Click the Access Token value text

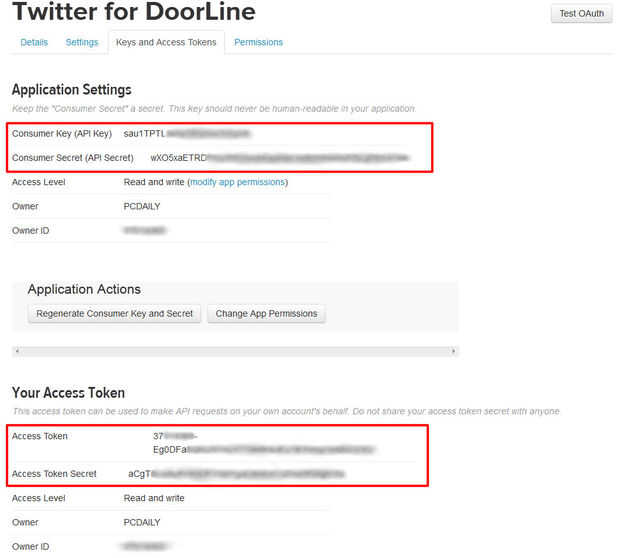pos(262,449)
